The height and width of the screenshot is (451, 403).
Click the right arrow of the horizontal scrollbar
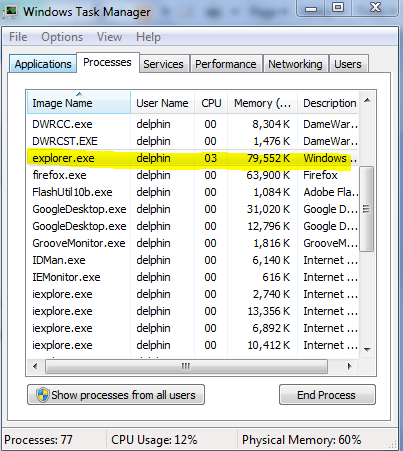point(349,367)
